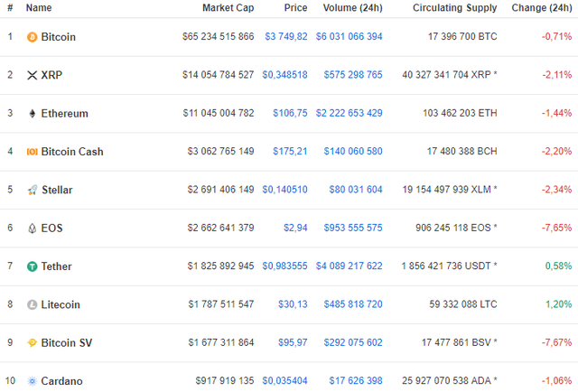The image size is (578, 392).
Task: Sort by the # rank column header
Action: [10, 8]
